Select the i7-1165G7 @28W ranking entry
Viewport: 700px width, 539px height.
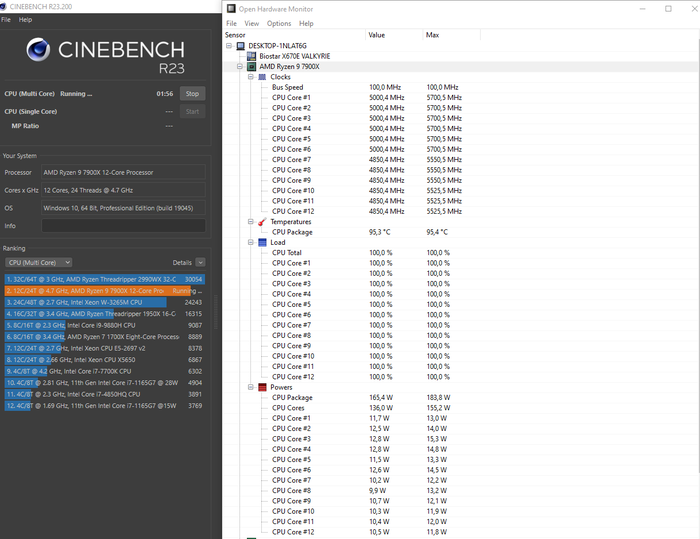click(104, 383)
